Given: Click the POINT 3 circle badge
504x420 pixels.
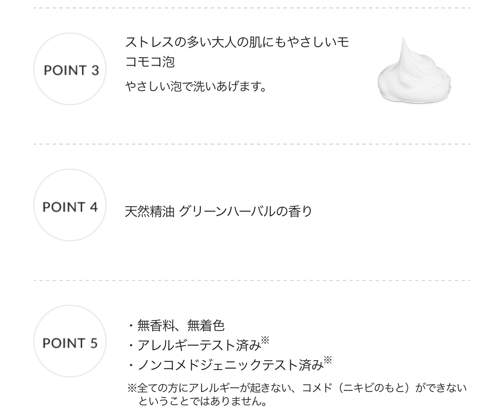Looking at the screenshot, I should pos(70,69).
